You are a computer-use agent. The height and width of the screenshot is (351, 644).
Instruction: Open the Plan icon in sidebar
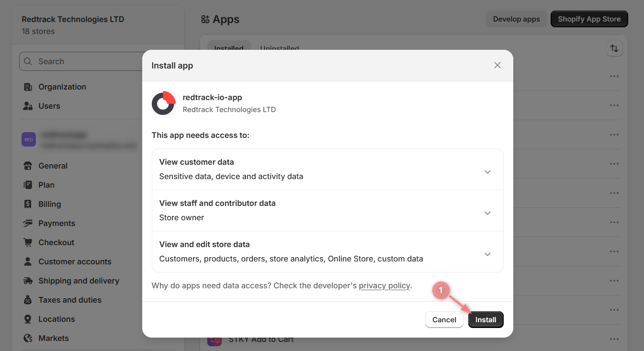[x=28, y=185]
